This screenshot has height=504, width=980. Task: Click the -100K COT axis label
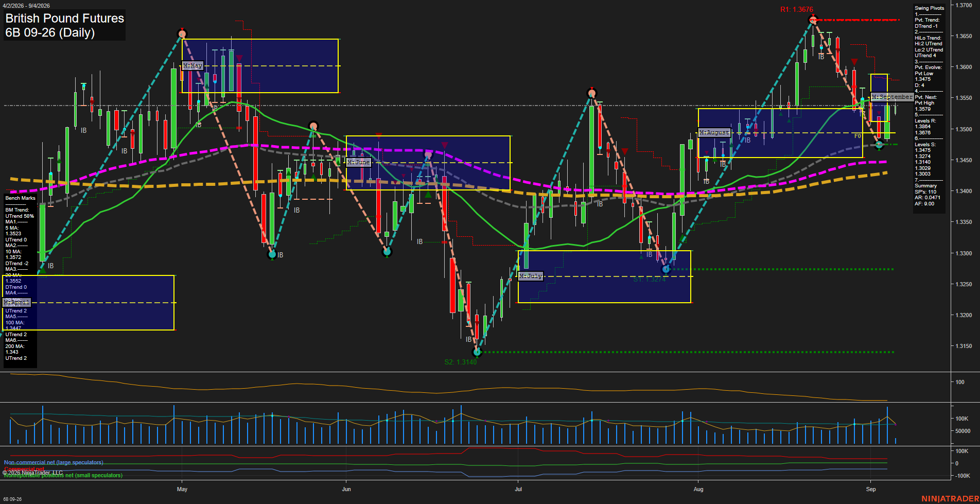[963, 476]
